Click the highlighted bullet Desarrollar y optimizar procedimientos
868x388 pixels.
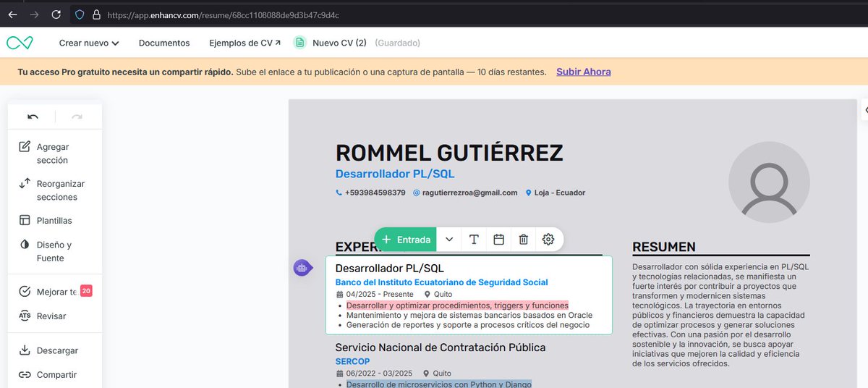tap(457, 305)
